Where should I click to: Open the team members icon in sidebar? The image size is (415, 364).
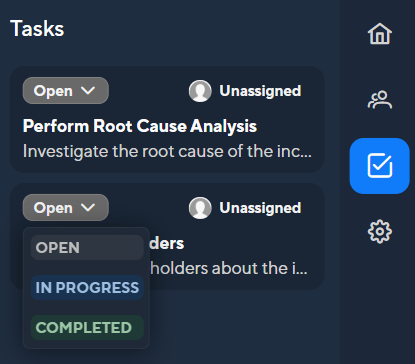point(379,100)
